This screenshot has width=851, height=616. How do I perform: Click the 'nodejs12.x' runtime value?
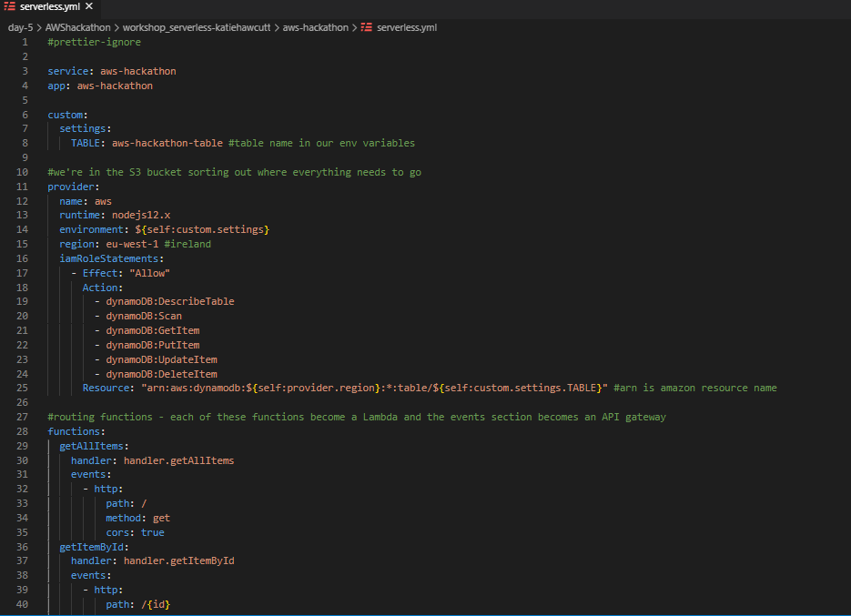(x=141, y=216)
